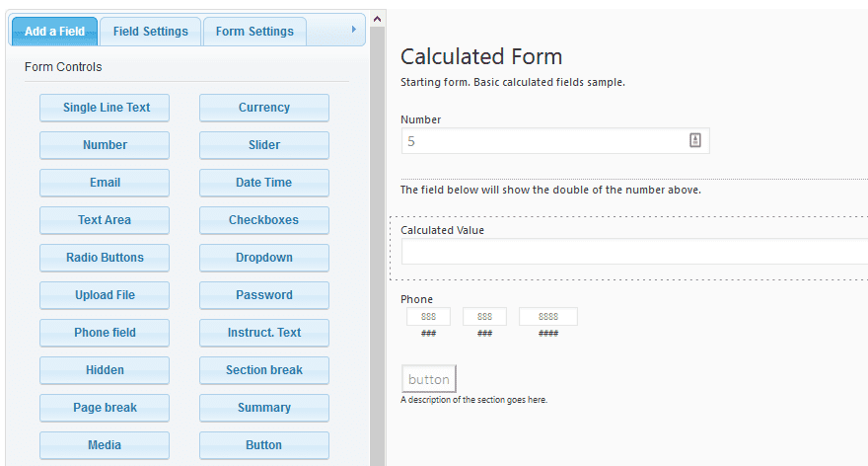Click the spinner icon in Number field
This screenshot has height=466, width=868.
pos(695,141)
